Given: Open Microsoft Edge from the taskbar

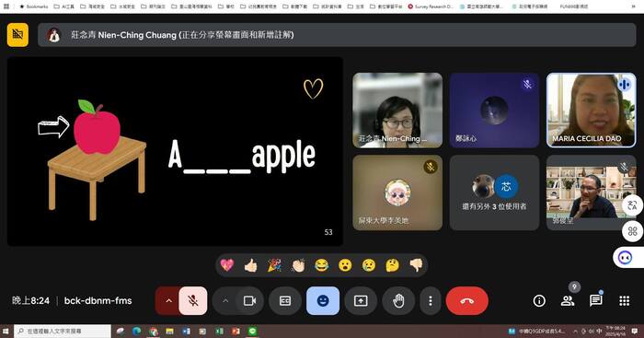Looking at the screenshot, I should click(x=137, y=331).
